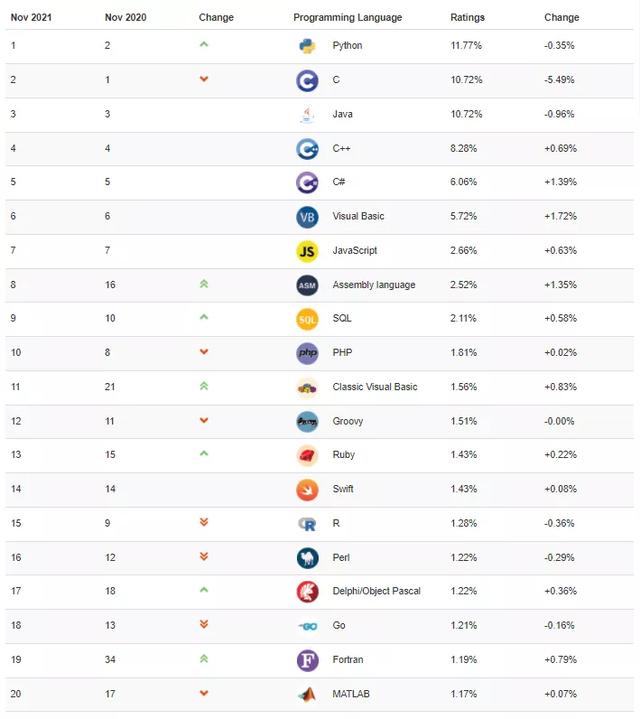Click the Swift orange bird icon

point(307,489)
